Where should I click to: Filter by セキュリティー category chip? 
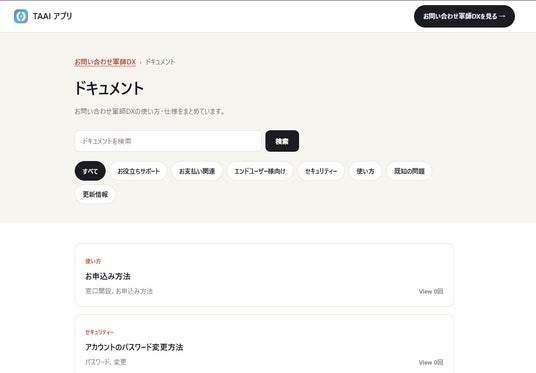click(321, 171)
